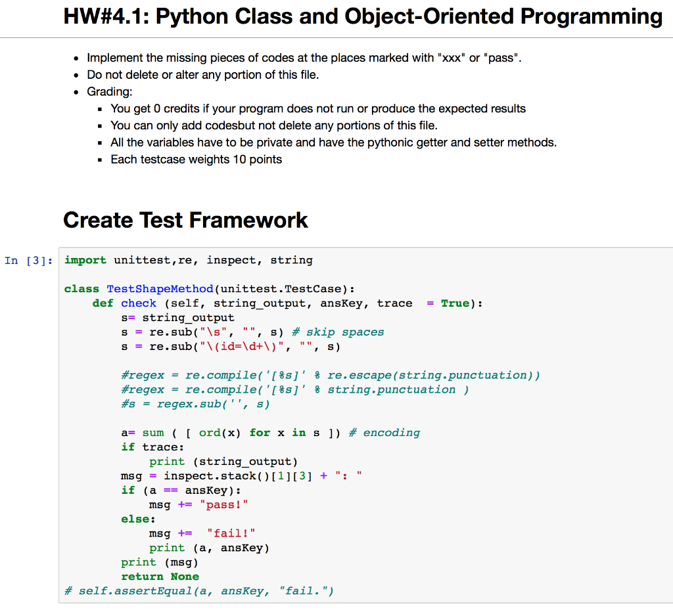Click the bullet 'Implement the missing pieces of codes'

coord(304,58)
